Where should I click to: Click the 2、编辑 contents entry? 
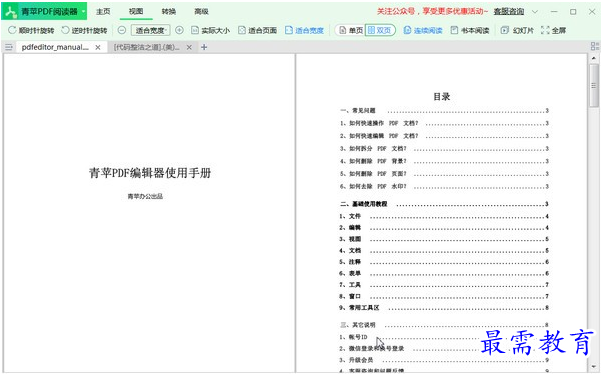pyautogui.click(x=444, y=228)
